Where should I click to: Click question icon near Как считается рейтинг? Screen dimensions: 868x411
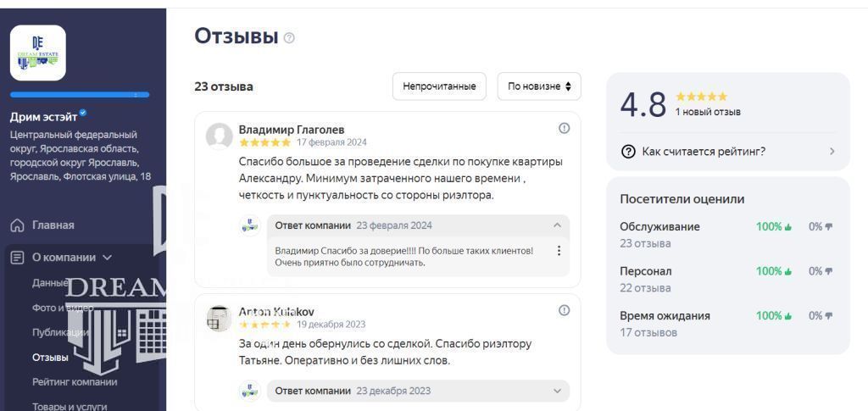(628, 152)
